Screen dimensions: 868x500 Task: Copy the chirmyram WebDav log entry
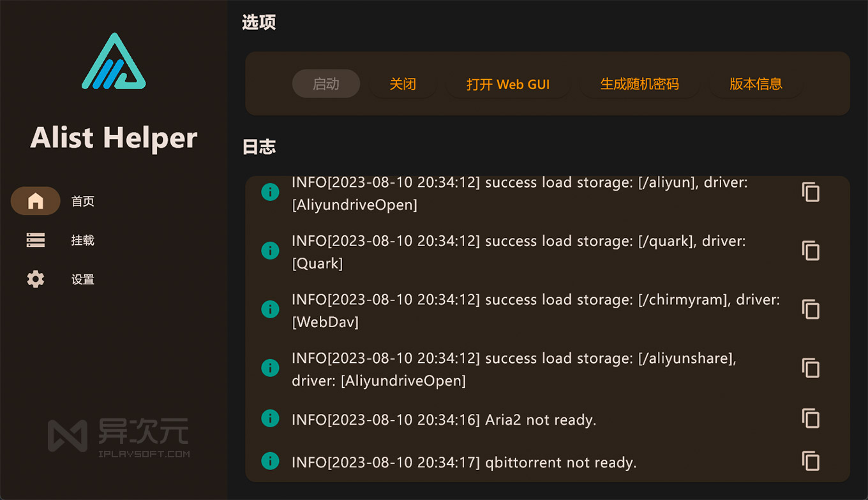810,309
